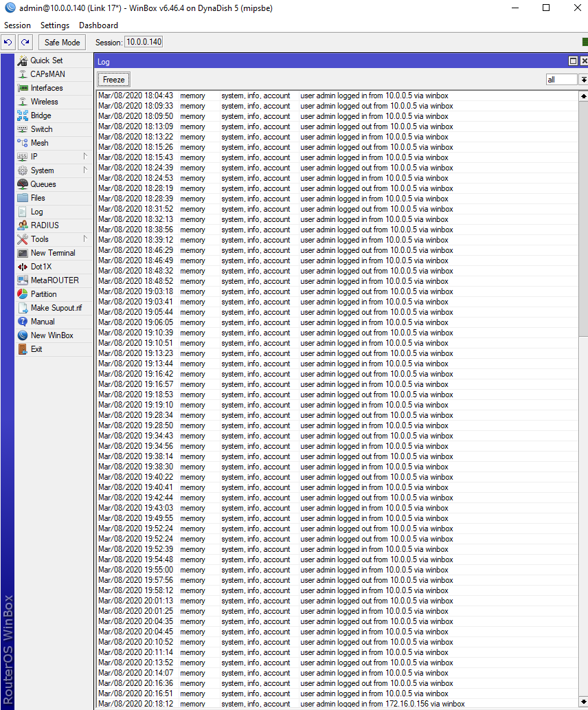Image resolution: width=588 pixels, height=710 pixels.
Task: Toggle Safe Mode
Action: pyautogui.click(x=62, y=42)
